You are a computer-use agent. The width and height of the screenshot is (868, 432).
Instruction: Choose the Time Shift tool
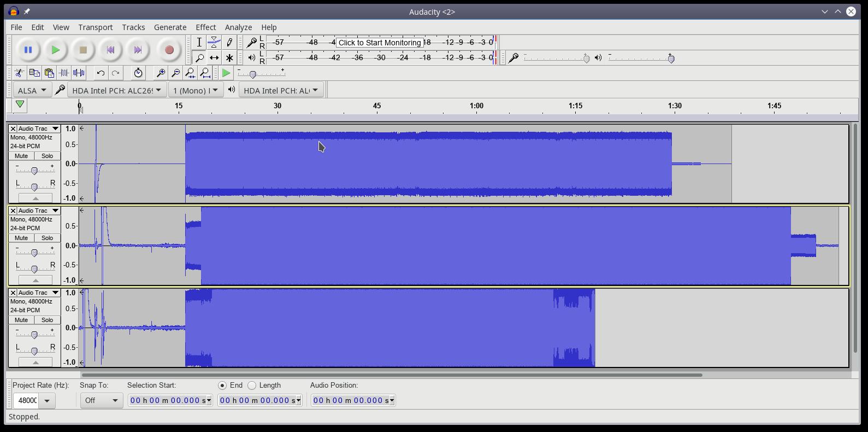pyautogui.click(x=214, y=57)
